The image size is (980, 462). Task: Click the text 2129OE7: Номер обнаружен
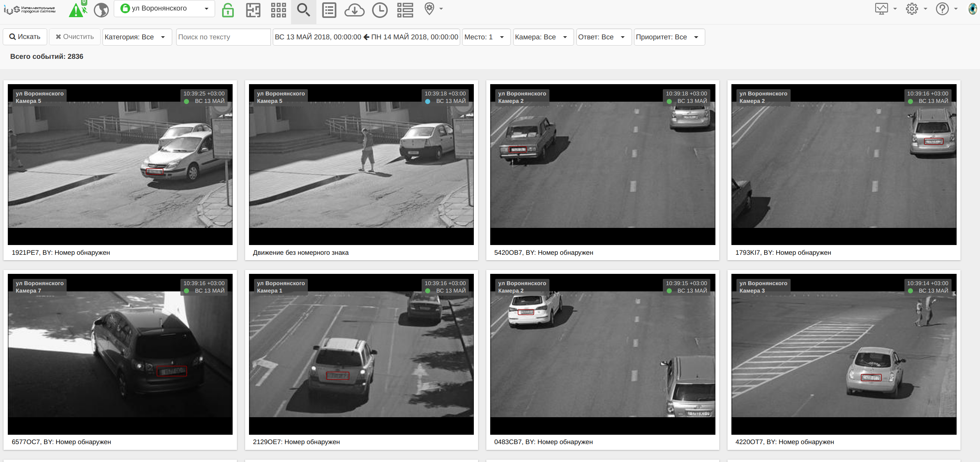296,442
